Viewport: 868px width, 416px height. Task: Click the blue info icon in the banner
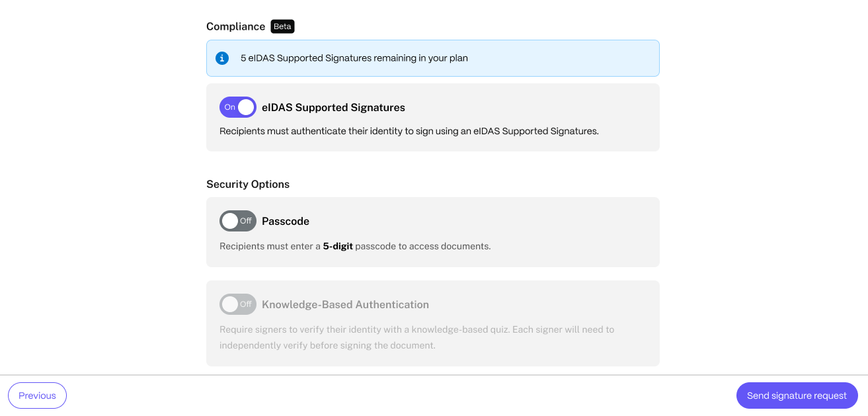click(x=223, y=58)
